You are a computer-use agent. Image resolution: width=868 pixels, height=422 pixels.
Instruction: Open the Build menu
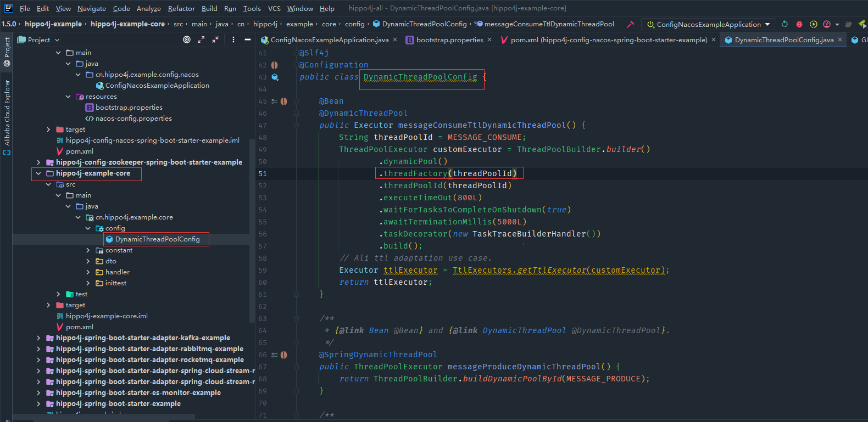tap(209, 8)
